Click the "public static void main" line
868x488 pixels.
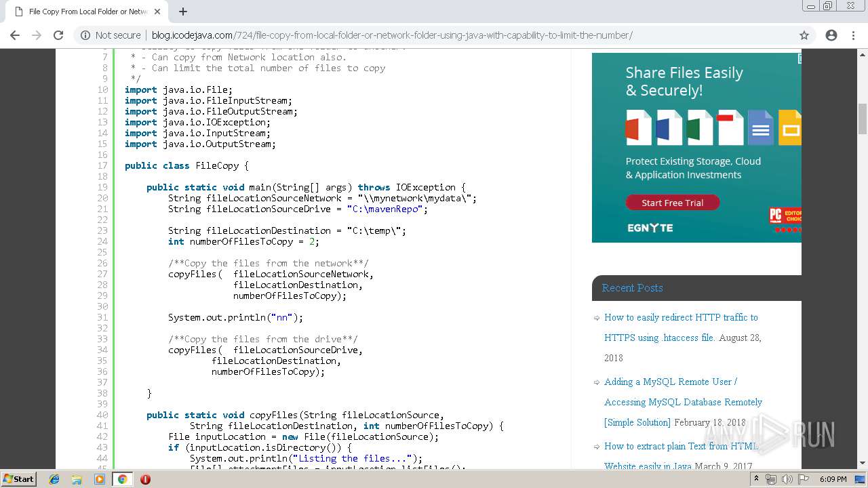(x=306, y=187)
